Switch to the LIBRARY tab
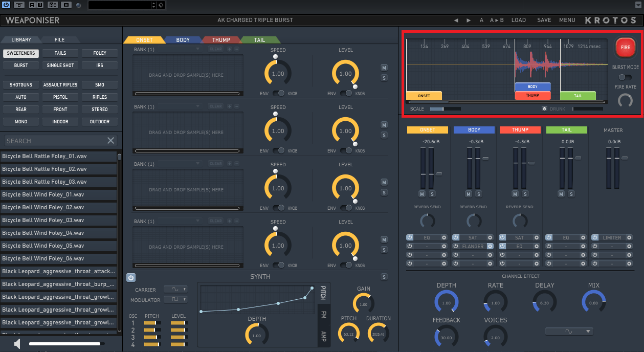Image resolution: width=644 pixels, height=352 pixels. [21, 40]
